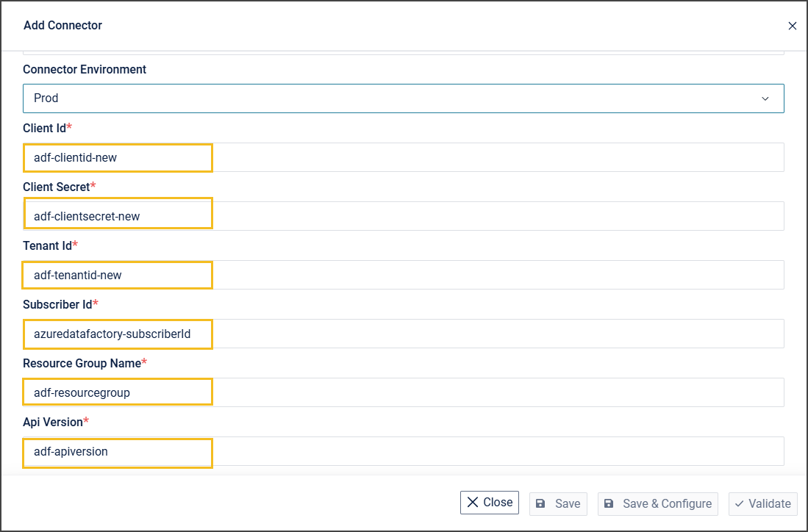The image size is (808, 532).
Task: Focus the Tenant Id field with adf-tenantid-new
Action: 403,275
